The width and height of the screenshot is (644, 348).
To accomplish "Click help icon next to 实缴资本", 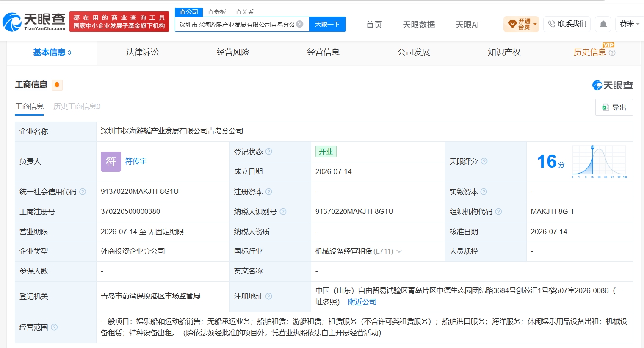I will pyautogui.click(x=484, y=192).
